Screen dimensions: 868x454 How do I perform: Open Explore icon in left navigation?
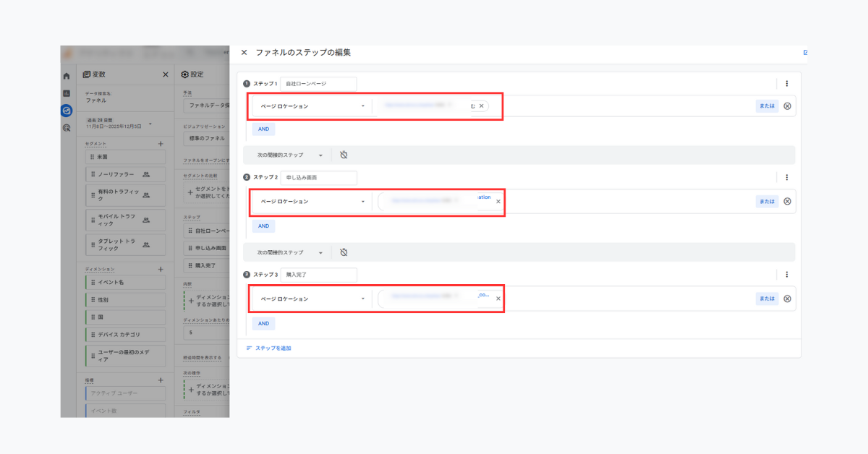point(67,111)
